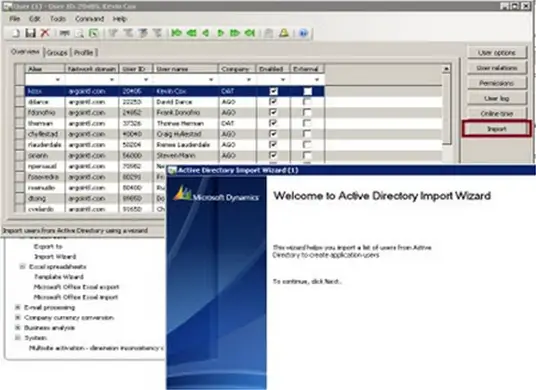Open the Company filter dropdown
The width and height of the screenshot is (536, 390).
(x=249, y=80)
